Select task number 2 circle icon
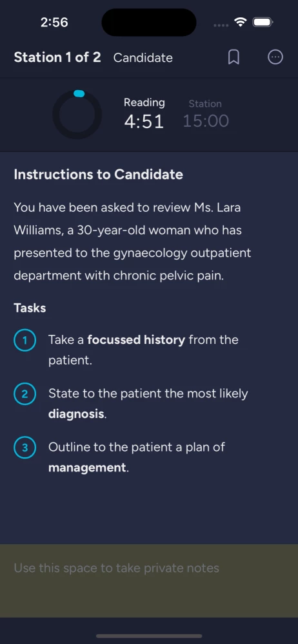The height and width of the screenshot is (644, 298). click(x=25, y=394)
